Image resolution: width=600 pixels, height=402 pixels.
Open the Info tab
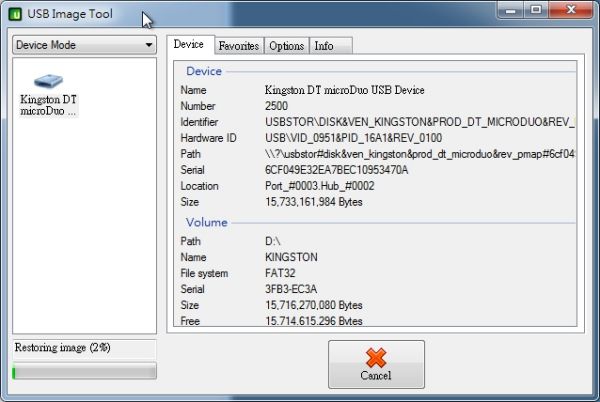331,46
